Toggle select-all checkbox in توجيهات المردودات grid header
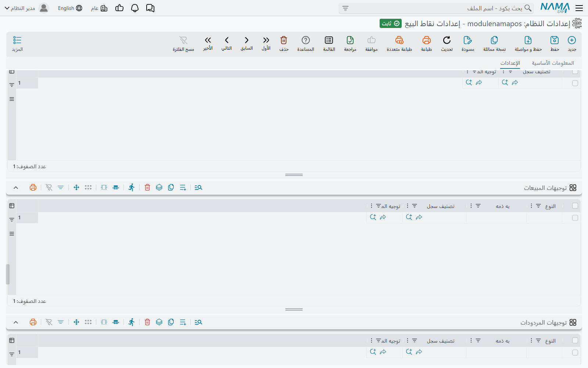Screen dimensions: 588x368 click(x=575, y=340)
